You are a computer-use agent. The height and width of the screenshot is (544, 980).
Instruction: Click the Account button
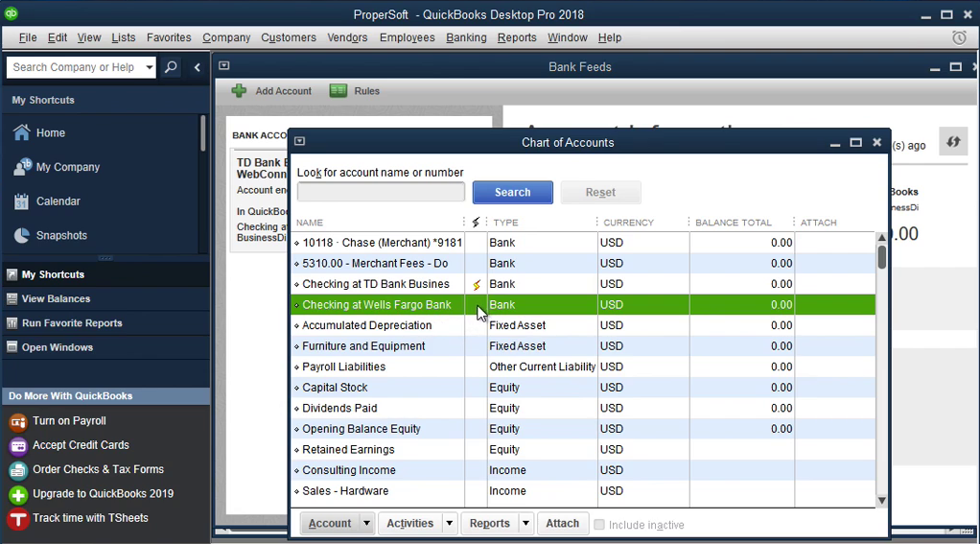(330, 523)
